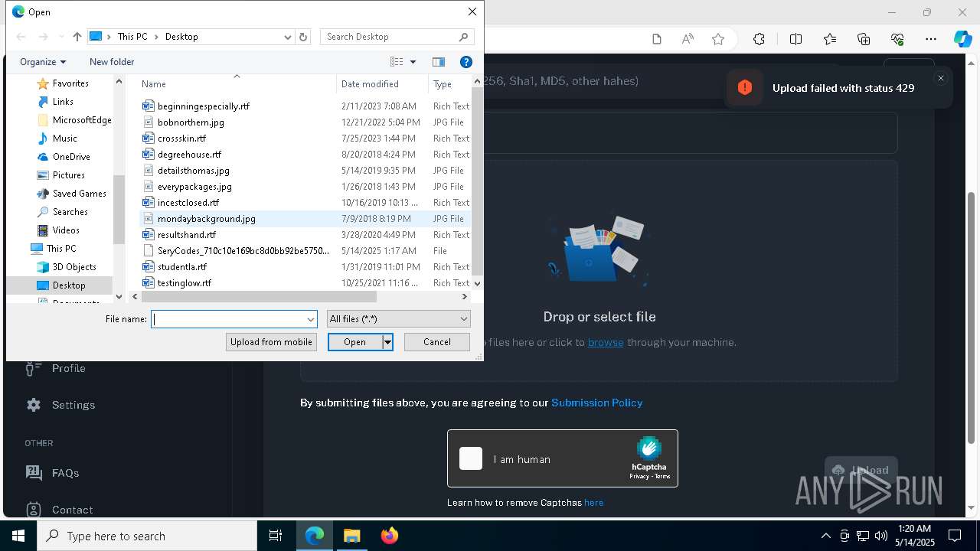Launch Firefox from the taskbar

click(389, 536)
